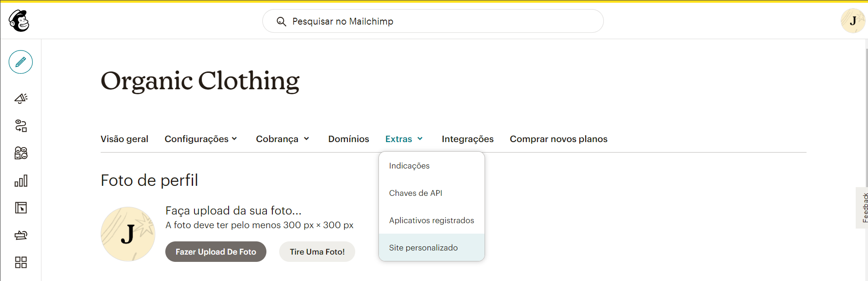Open the Audience people icon
This screenshot has height=281, width=868.
(21, 153)
